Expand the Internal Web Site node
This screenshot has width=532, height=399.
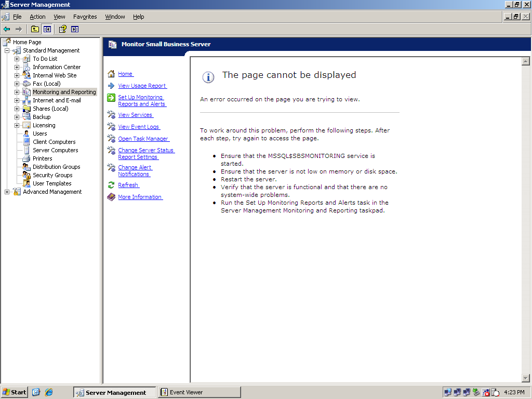tap(17, 75)
